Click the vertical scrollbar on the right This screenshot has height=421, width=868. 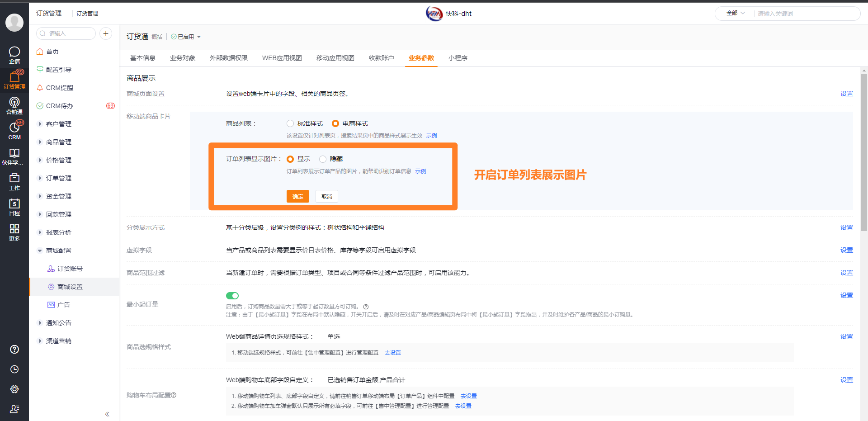[864, 152]
